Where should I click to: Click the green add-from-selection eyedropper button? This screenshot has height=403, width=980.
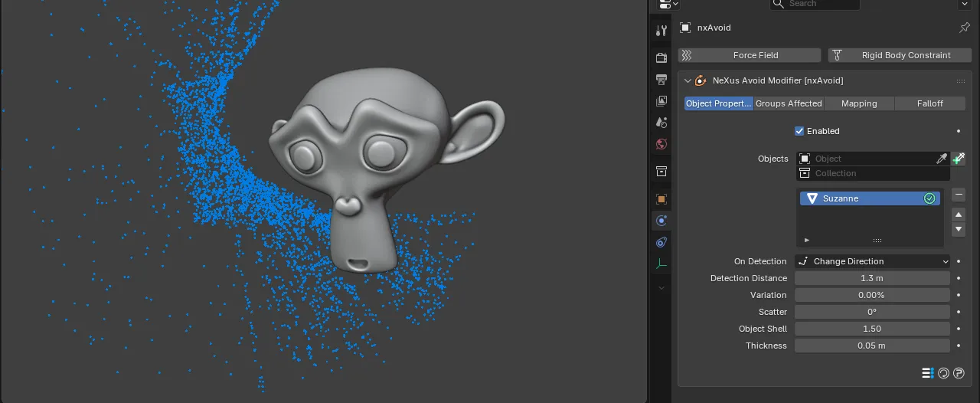[x=959, y=159]
